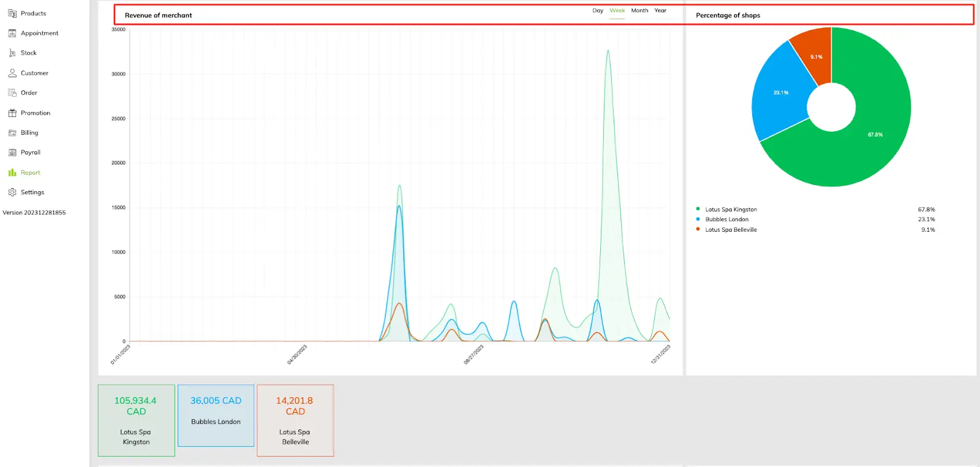Click the Billing icon in sidebar
Viewport: 980px width, 467px height.
pyautogui.click(x=12, y=132)
